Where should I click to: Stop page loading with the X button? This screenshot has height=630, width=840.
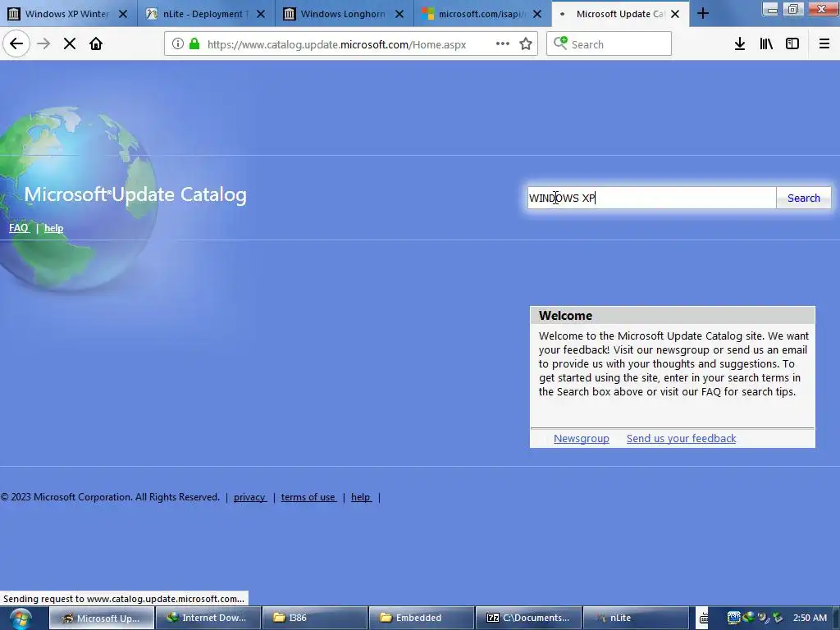(x=70, y=43)
